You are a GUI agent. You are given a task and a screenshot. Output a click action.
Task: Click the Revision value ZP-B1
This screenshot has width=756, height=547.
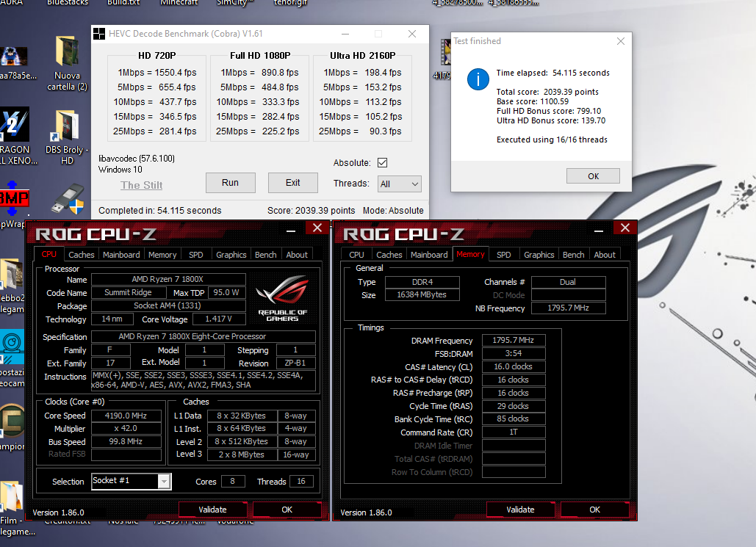pos(295,363)
